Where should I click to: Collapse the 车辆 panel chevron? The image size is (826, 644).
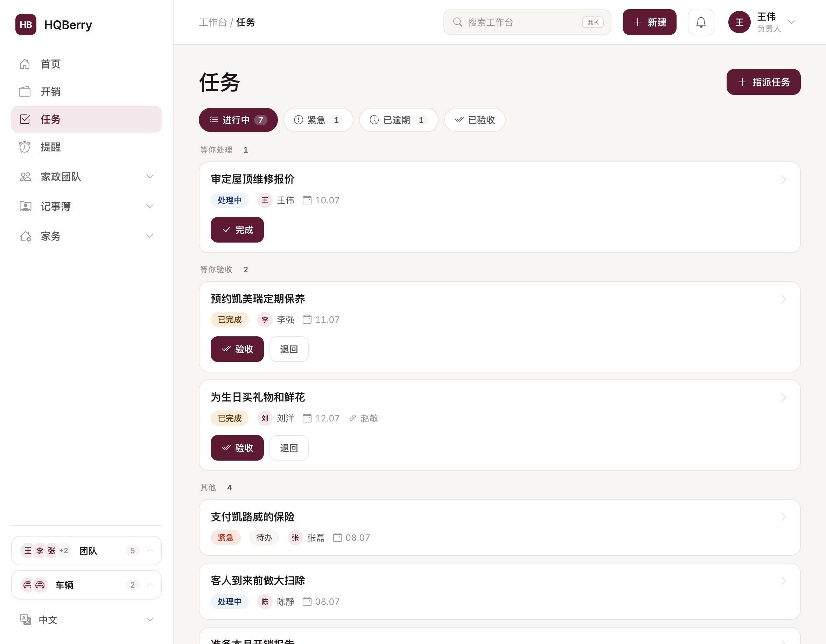pyautogui.click(x=150, y=584)
